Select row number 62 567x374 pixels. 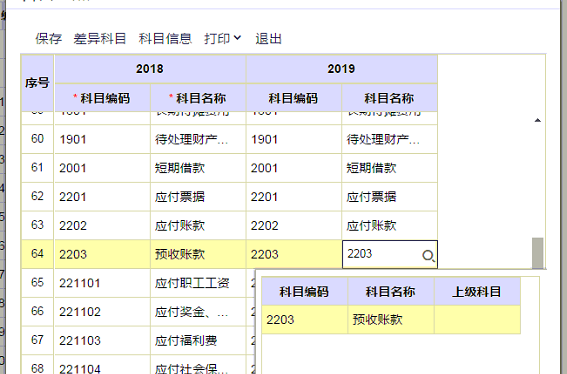coord(37,197)
